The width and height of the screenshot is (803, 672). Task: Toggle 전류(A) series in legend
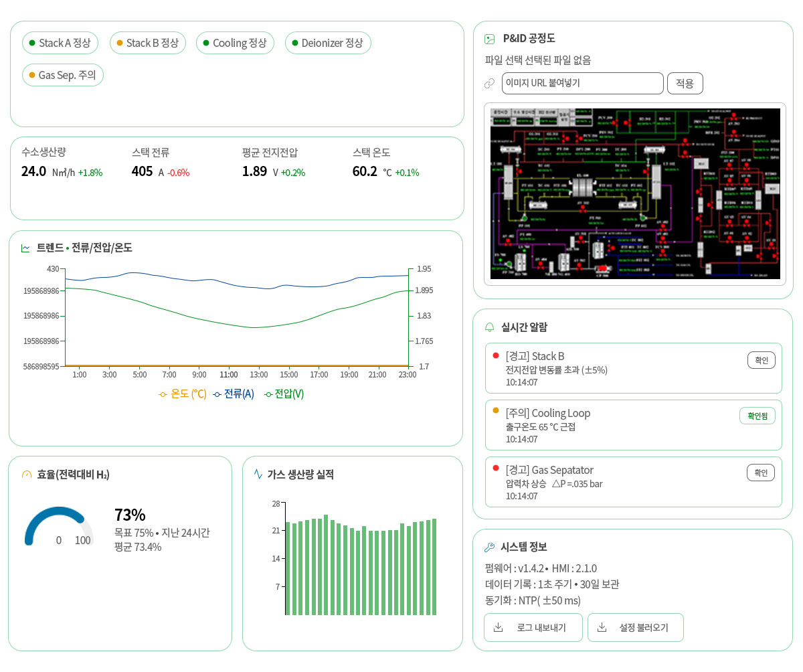point(234,394)
